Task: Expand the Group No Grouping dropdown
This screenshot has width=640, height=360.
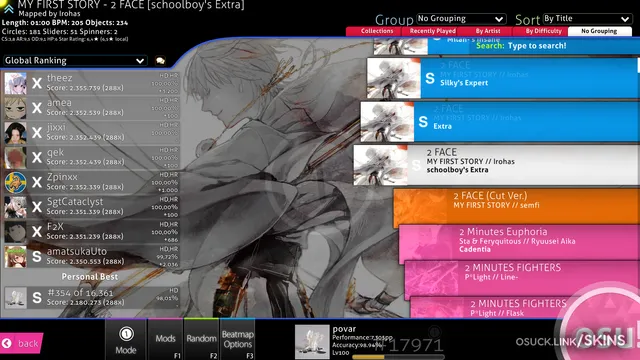Action: [461, 19]
